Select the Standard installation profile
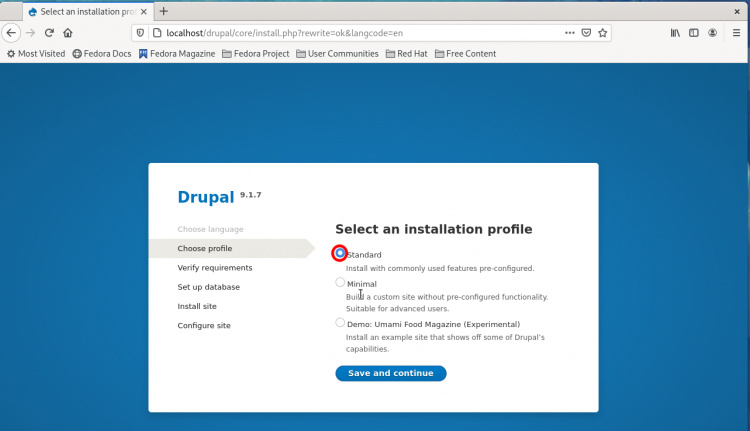 [340, 253]
